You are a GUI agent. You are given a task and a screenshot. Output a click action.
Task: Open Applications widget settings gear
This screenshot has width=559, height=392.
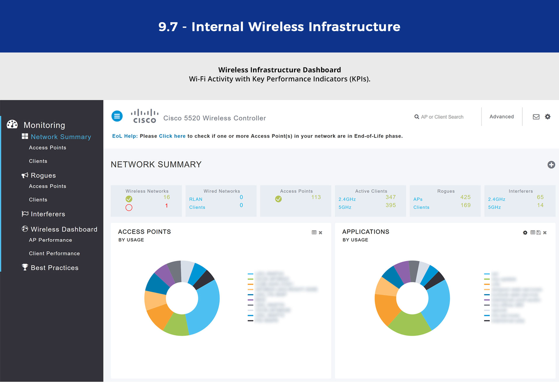click(x=525, y=232)
